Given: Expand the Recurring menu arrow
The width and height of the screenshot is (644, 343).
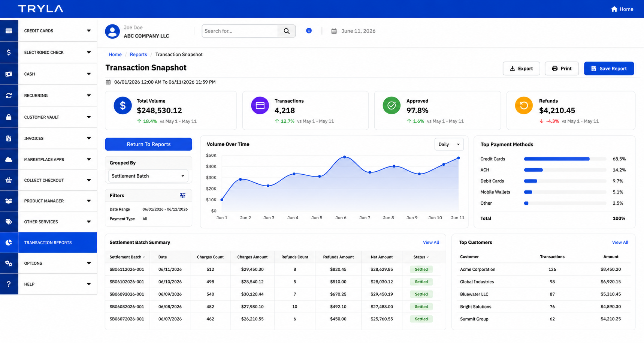Looking at the screenshot, I should 89,96.
